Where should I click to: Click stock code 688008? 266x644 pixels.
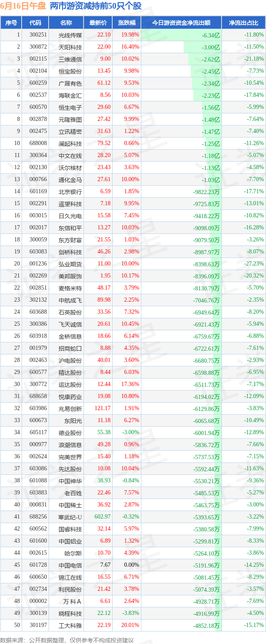point(38,143)
